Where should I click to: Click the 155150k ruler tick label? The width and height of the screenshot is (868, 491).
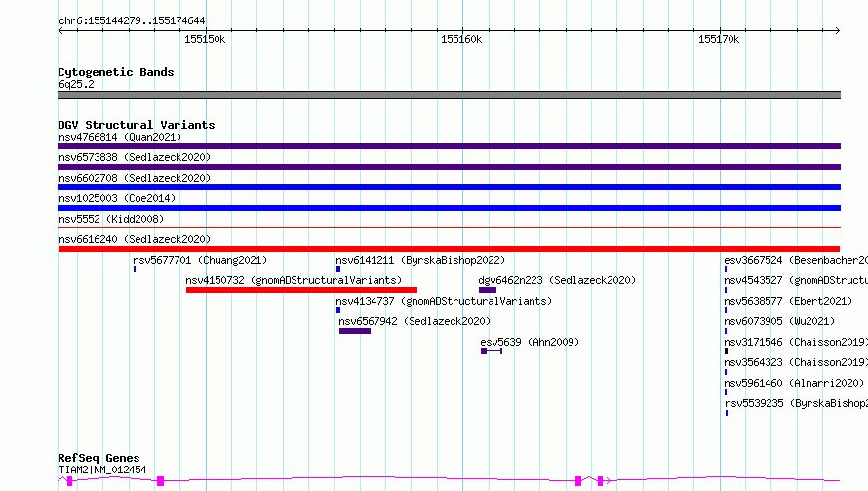[205, 39]
